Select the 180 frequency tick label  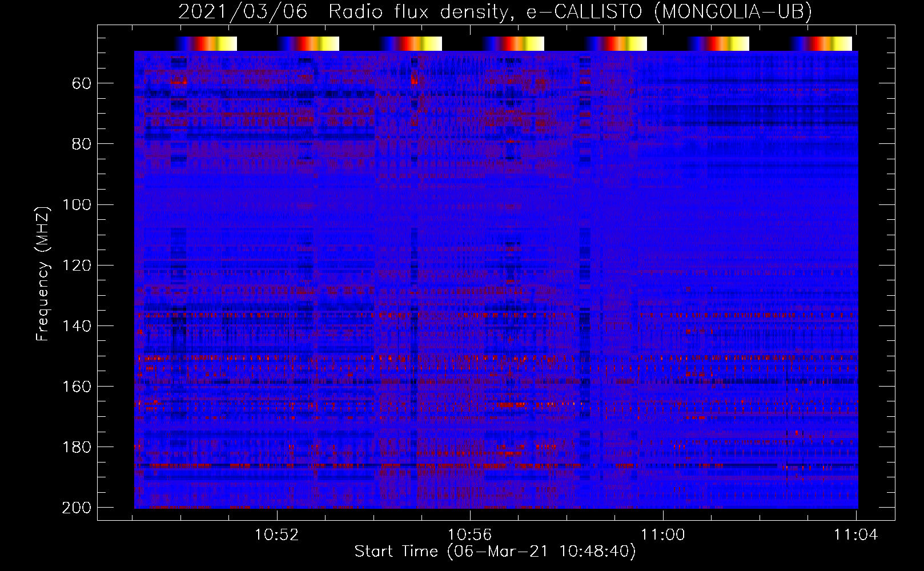point(77,447)
